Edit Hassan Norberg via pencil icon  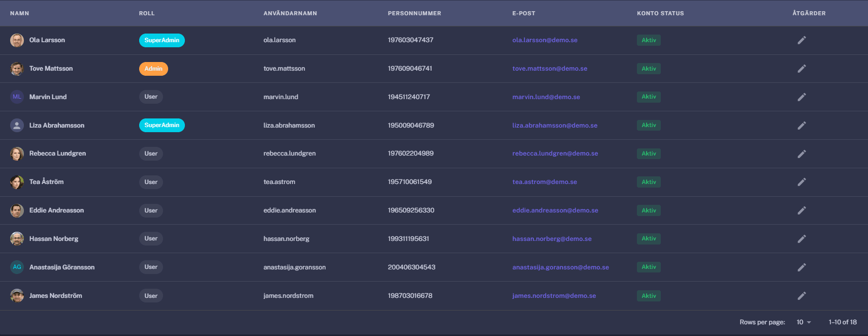coord(801,239)
